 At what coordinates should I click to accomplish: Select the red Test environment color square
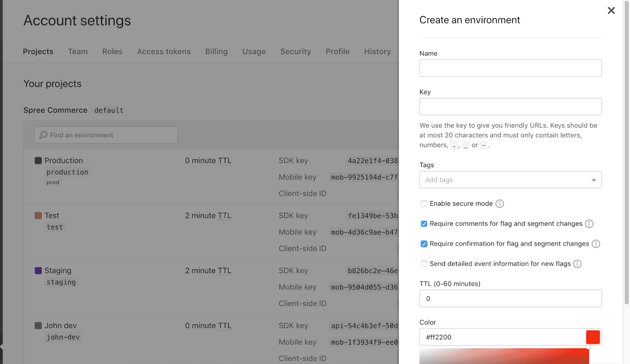point(38,215)
